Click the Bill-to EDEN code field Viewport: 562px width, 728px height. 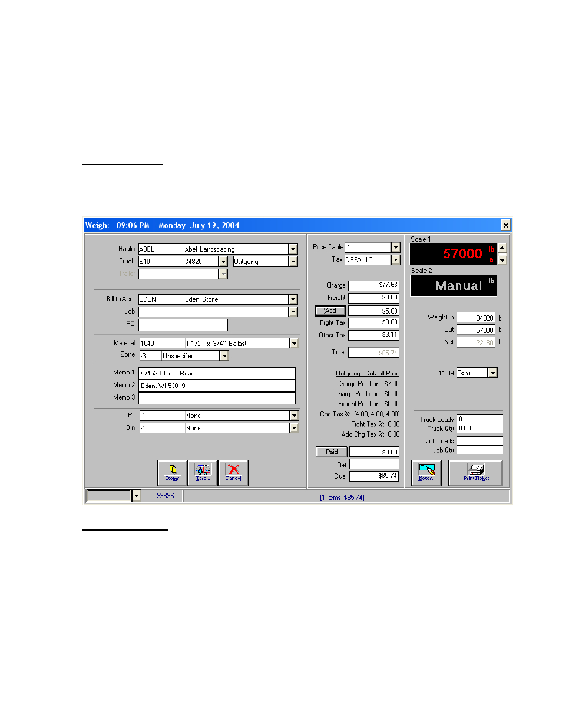(x=161, y=299)
